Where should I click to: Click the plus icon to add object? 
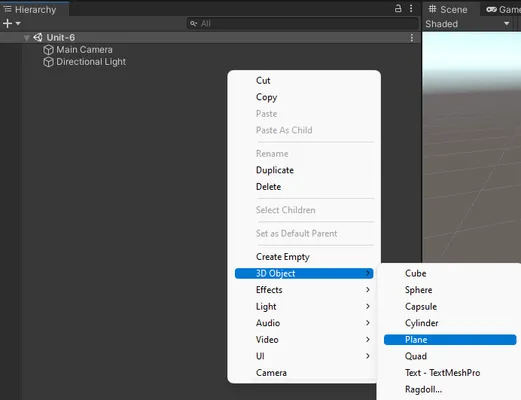[x=7, y=23]
